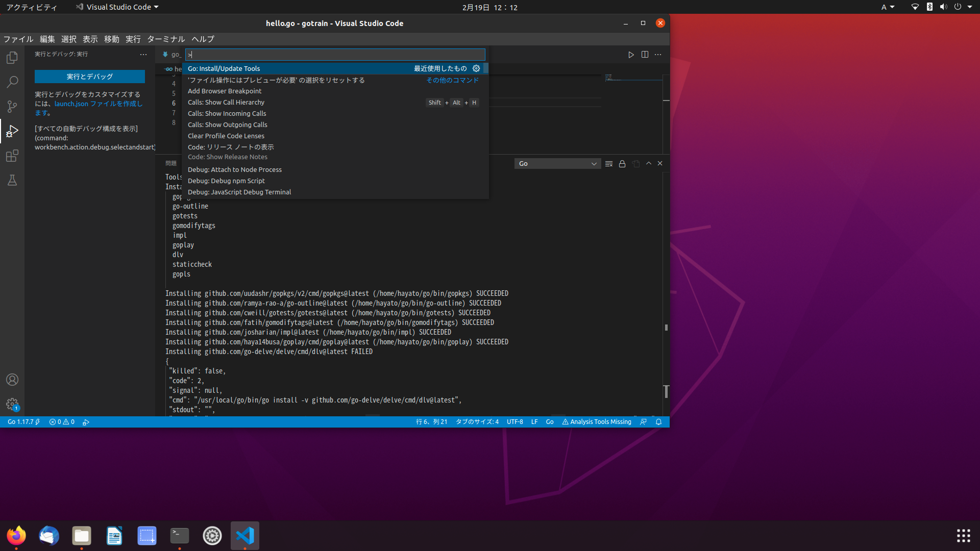Toggle lock scrolling in the output panel
Screen dimensions: 980x551
[622, 163]
